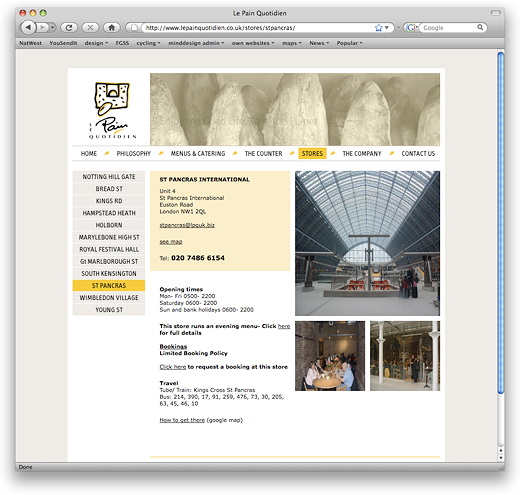Open THE COMPANY navigation tab

[362, 154]
